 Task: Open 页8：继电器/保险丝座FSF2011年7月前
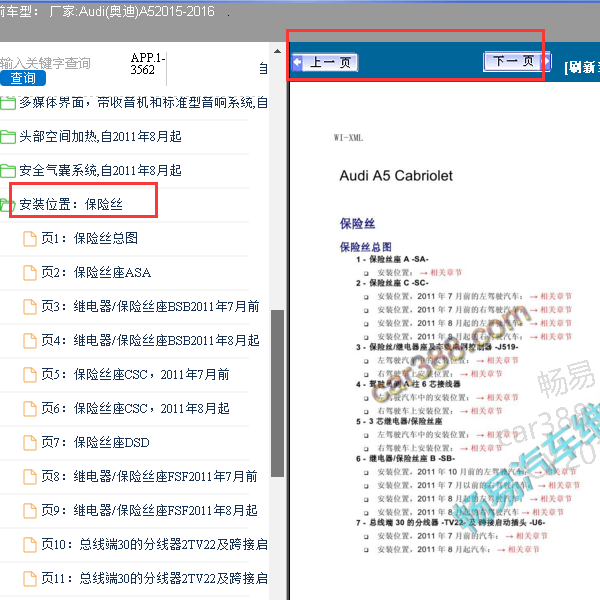coord(149,476)
